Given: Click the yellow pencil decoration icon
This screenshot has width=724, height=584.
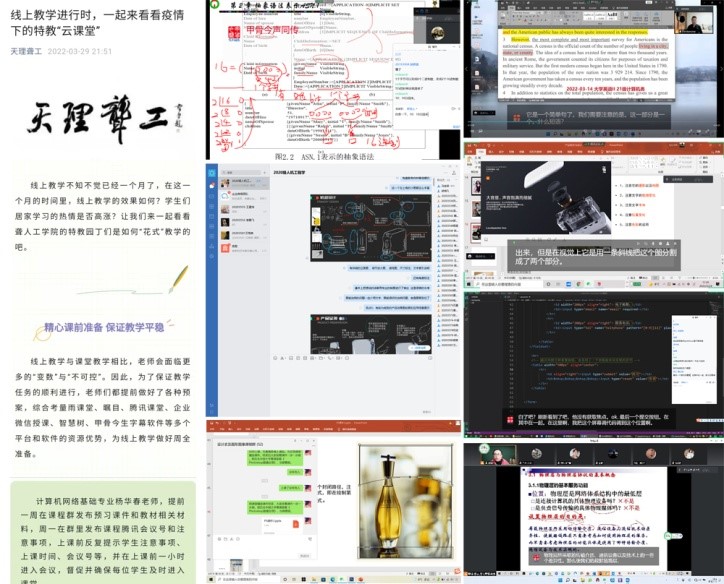Looking at the screenshot, I should point(178,277).
